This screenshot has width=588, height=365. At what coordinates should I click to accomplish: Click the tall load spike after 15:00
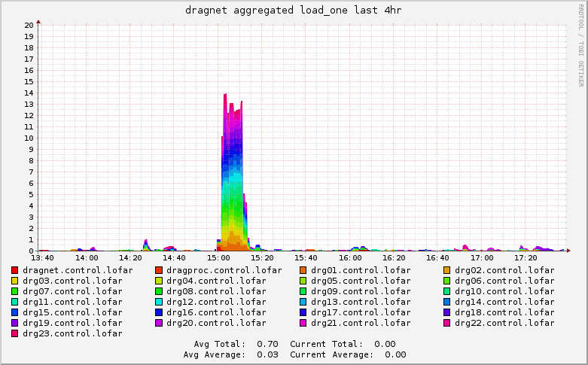coord(233,172)
